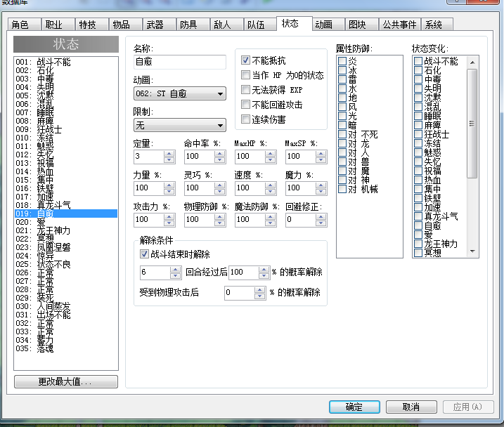The height and width of the screenshot is (427, 504).
Task: Toggle the 不能抵抗 checkbox
Action: tap(245, 60)
